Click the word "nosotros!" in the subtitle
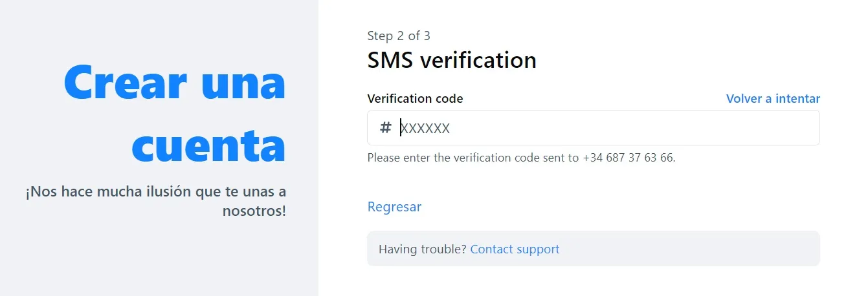 [254, 211]
